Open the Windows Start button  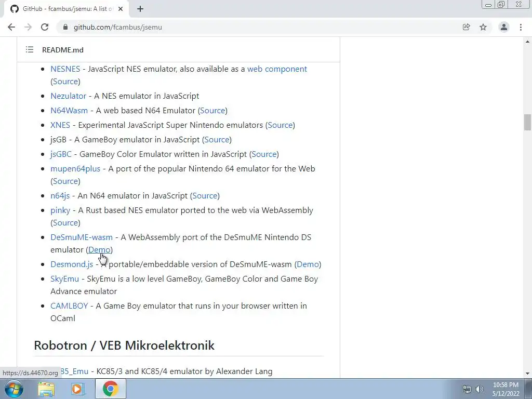point(14,389)
